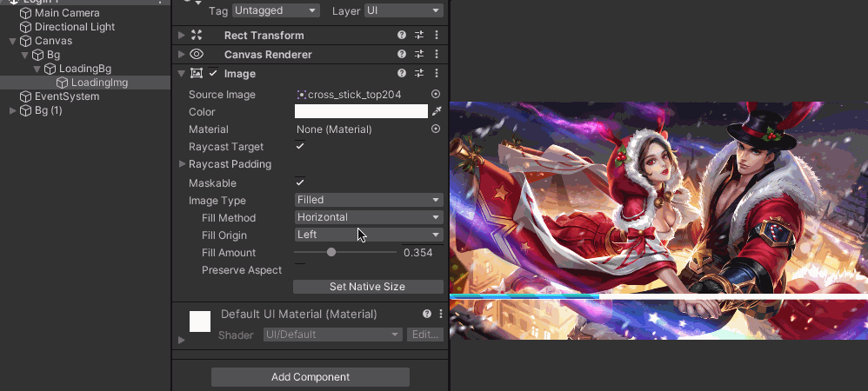The width and height of the screenshot is (868, 391).
Task: Click the Add Component button
Action: pos(310,376)
